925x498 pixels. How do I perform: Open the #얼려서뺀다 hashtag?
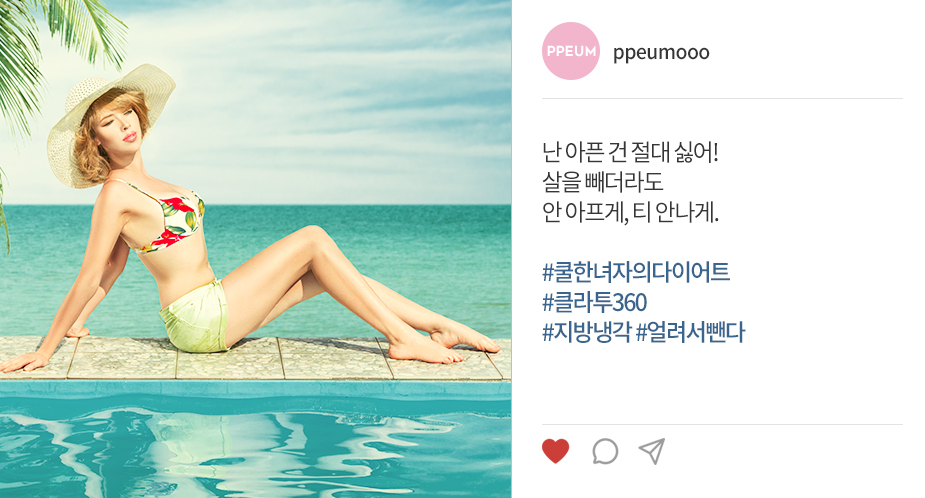691,333
